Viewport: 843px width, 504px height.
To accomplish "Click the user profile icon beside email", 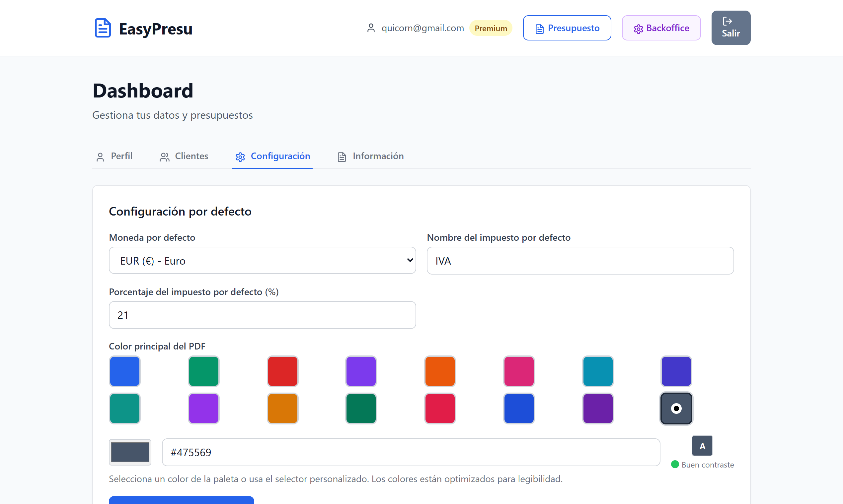I will (x=371, y=28).
